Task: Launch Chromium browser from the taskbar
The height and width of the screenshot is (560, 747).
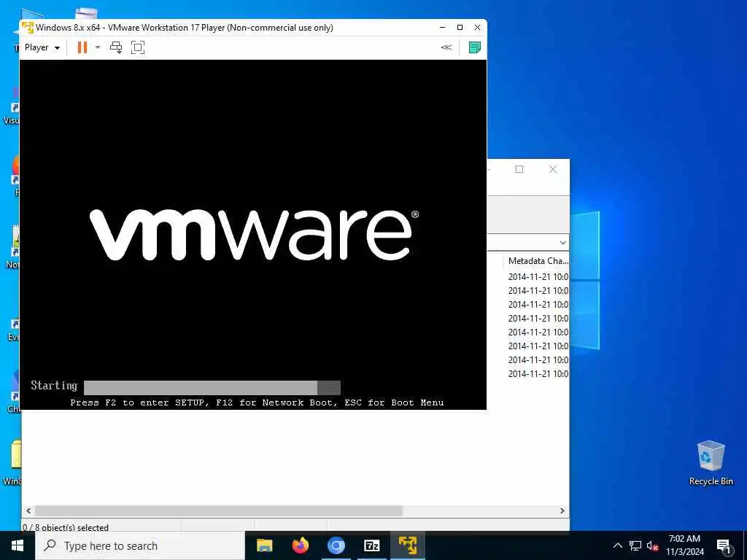Action: coord(336,545)
